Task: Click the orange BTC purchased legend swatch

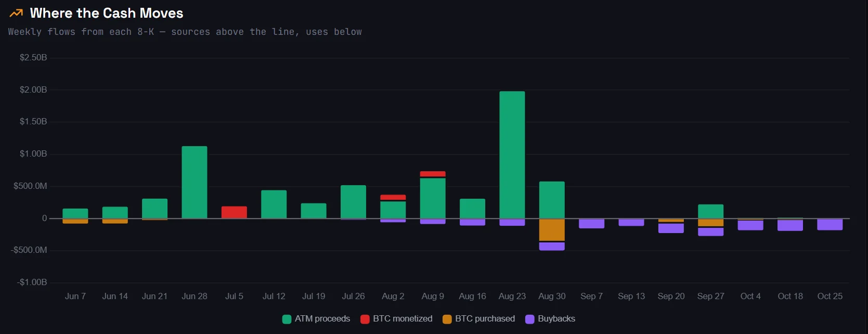Action: (x=447, y=319)
